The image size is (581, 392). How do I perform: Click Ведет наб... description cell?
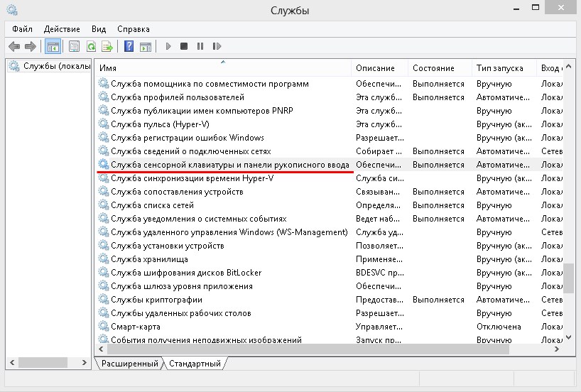pyautogui.click(x=378, y=219)
